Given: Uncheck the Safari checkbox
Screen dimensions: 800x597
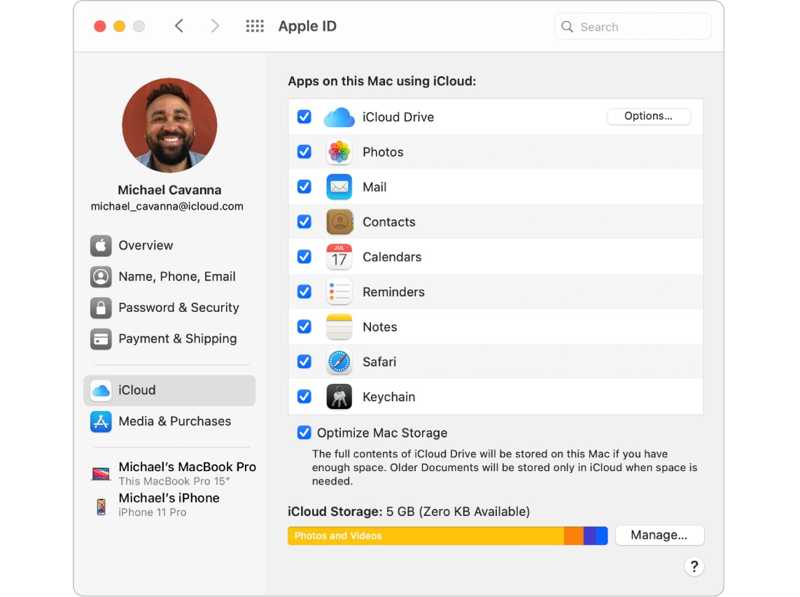Looking at the screenshot, I should pyautogui.click(x=304, y=361).
